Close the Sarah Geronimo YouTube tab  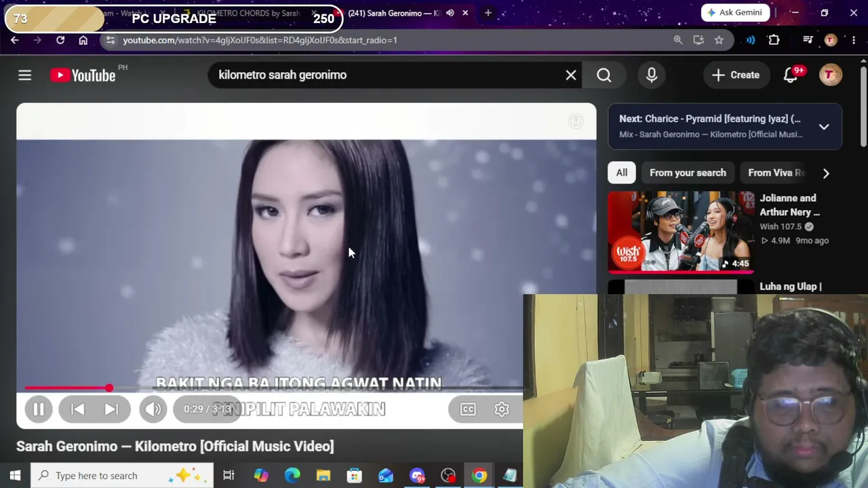tap(465, 13)
